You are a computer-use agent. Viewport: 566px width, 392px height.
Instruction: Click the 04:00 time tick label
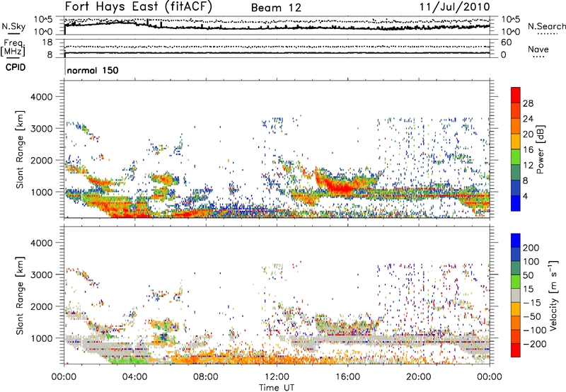point(134,377)
